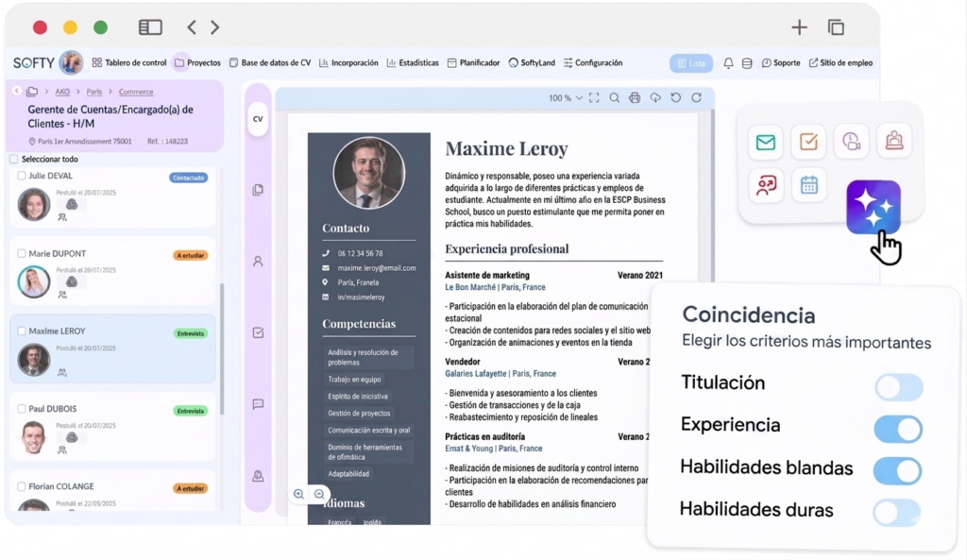
Task: Download CV with the cloud icon
Action: pos(655,98)
